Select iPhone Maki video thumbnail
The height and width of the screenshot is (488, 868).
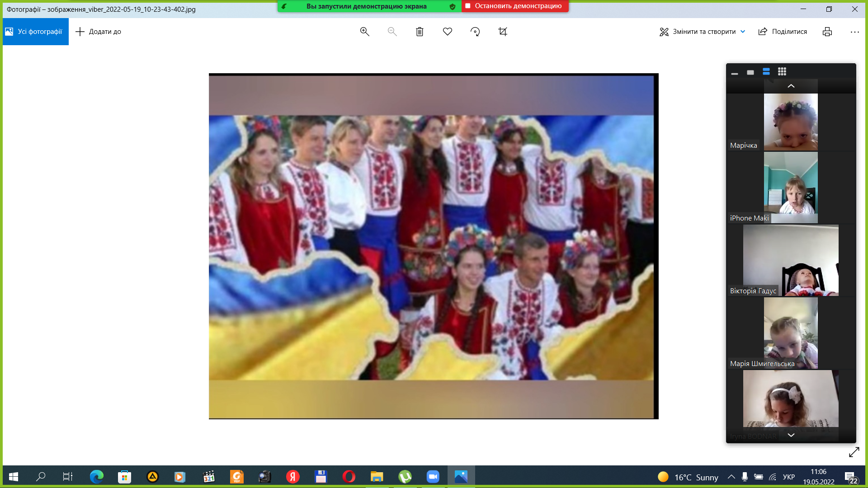[791, 187]
